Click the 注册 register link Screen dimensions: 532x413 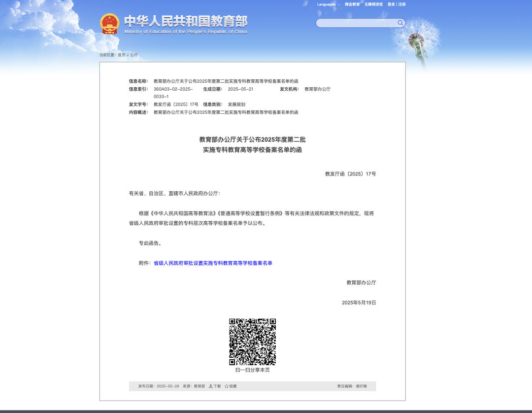402,4
